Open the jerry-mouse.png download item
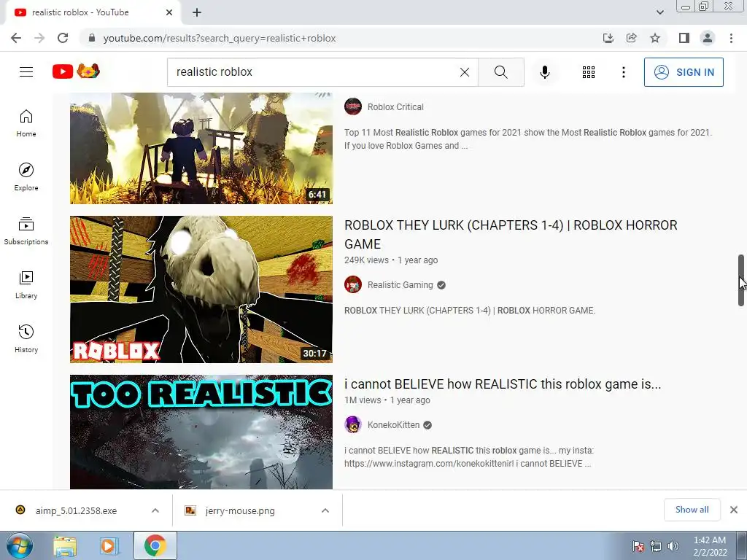This screenshot has height=560, width=747. point(239,510)
